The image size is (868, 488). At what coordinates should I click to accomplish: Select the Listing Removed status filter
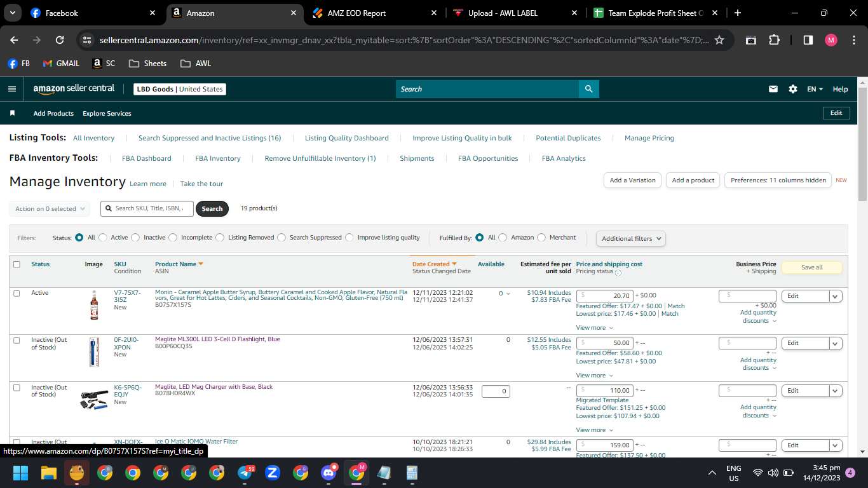coord(220,238)
